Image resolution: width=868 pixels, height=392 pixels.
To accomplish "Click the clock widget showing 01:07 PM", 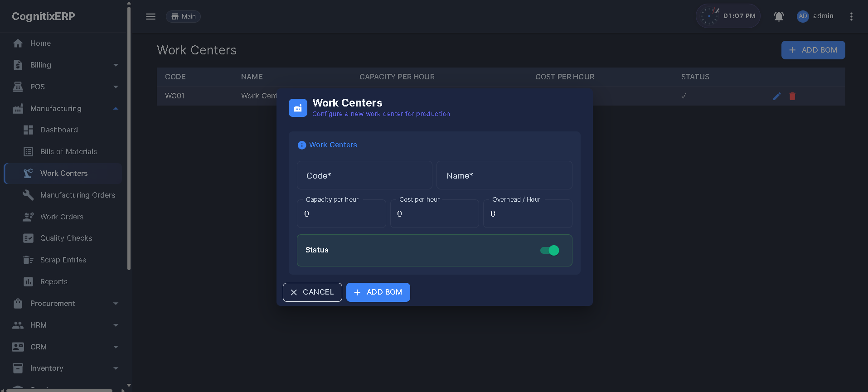I will point(728,16).
